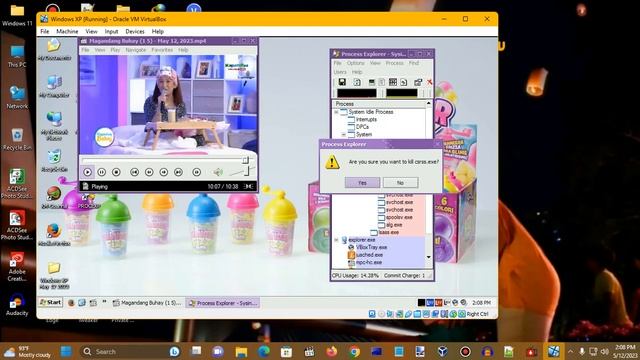Open Devices menu in VirtualBox

pyautogui.click(x=135, y=31)
